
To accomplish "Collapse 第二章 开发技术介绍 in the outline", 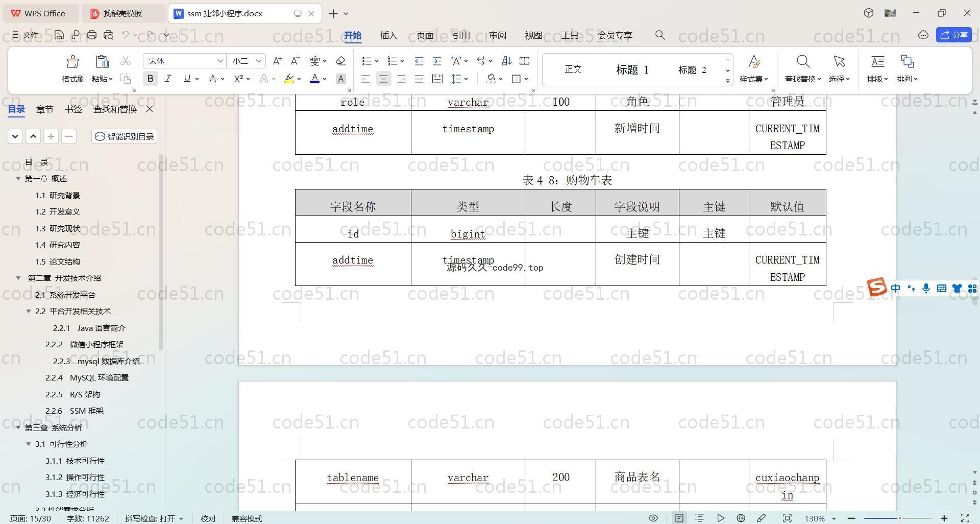I will point(18,278).
